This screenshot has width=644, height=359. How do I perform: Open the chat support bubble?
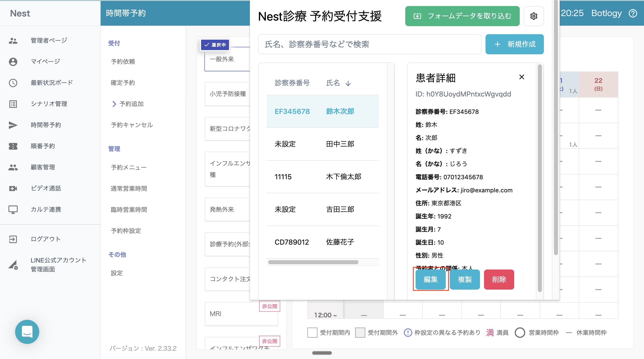coord(27,332)
